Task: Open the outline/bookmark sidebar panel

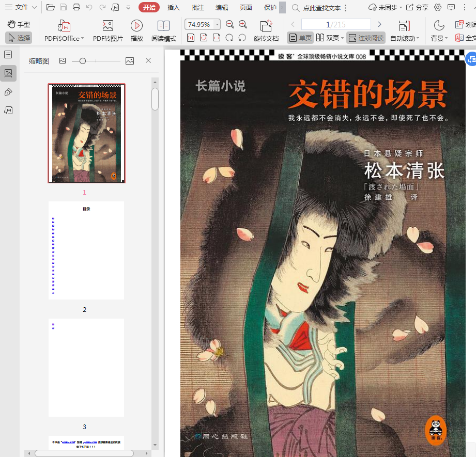Action: pos(8,55)
